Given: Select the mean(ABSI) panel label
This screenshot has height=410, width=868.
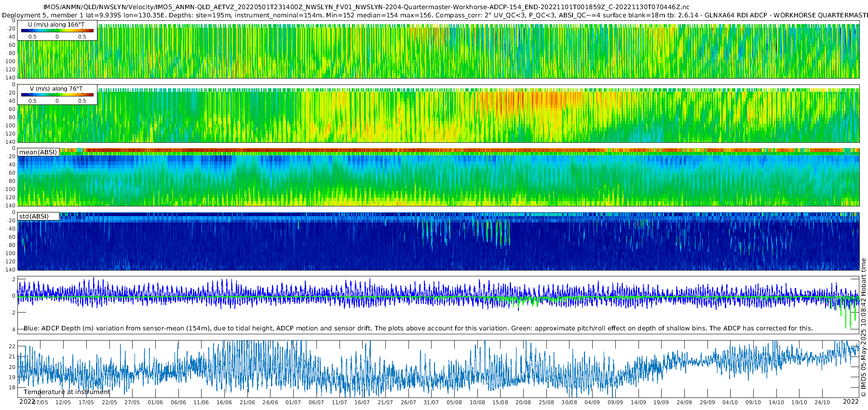Looking at the screenshot, I should tap(38, 152).
